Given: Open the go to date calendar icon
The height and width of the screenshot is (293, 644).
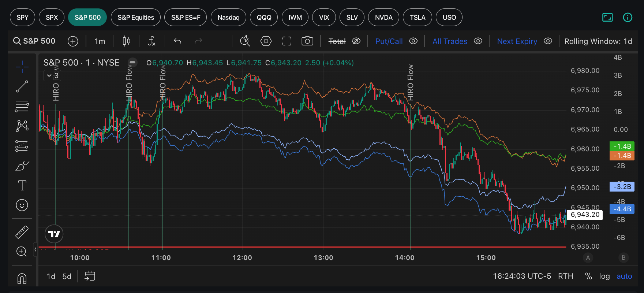Looking at the screenshot, I should coord(90,276).
